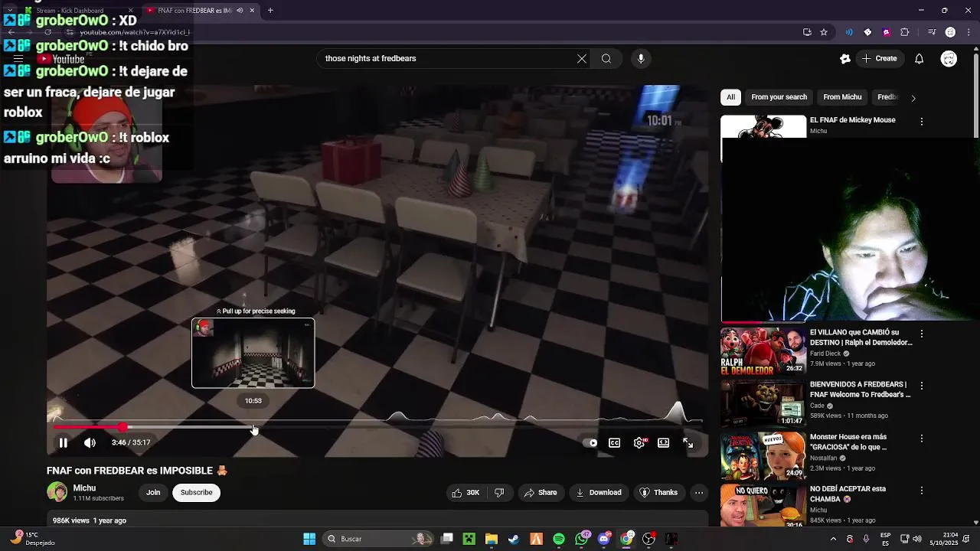This screenshot has width=980, height=551.
Task: Open the NO DEBÍ ACEPTAR esta CHAMBA video
Action: 848,494
